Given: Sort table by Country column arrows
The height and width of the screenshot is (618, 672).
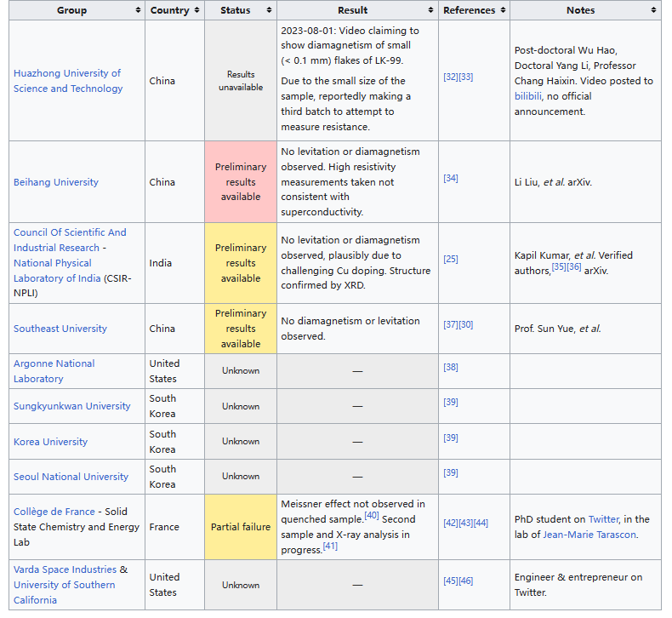Looking at the screenshot, I should 196,10.
